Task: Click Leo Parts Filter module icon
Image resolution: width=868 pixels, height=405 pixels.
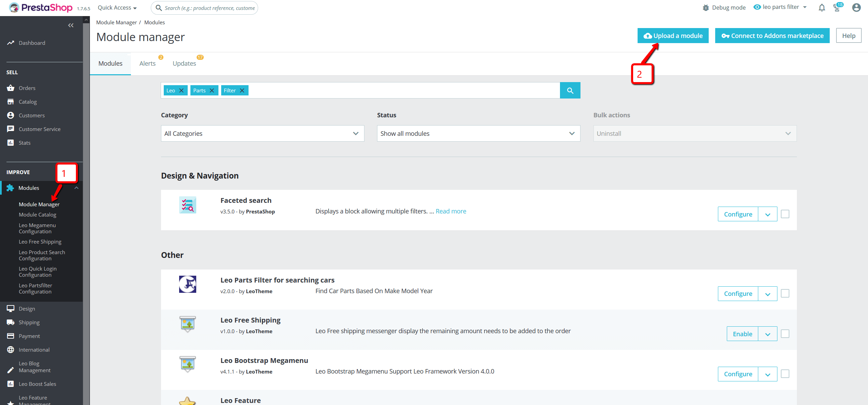Action: (188, 284)
